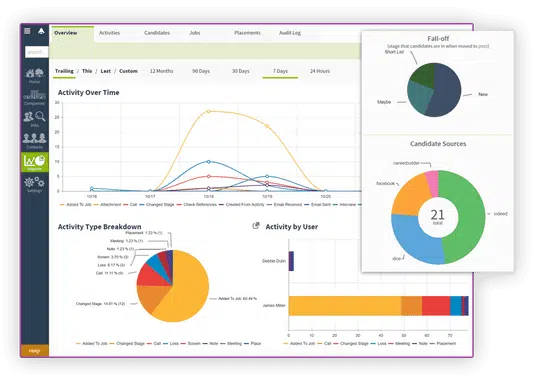Open the notifications bell icon
The image size is (534, 380).
click(41, 31)
